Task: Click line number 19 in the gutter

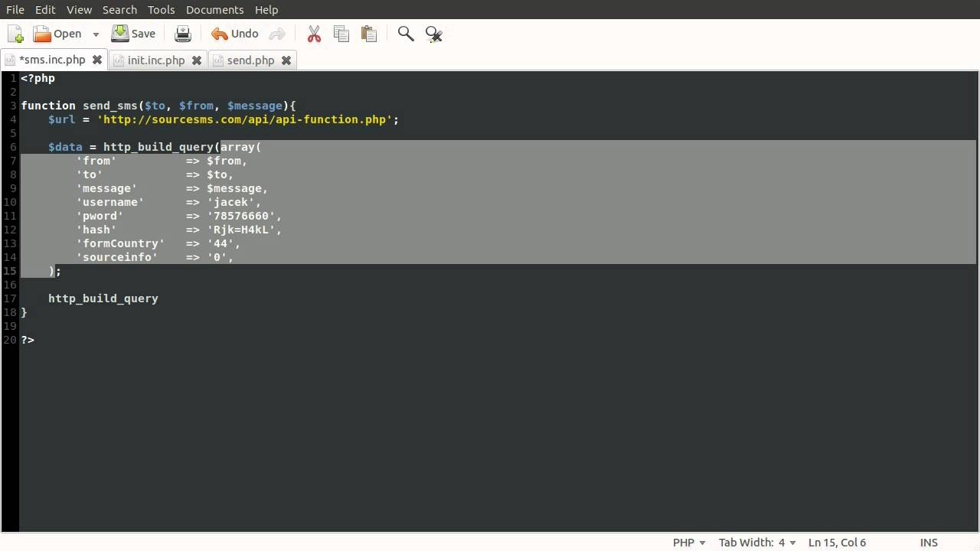Action: coord(10,326)
